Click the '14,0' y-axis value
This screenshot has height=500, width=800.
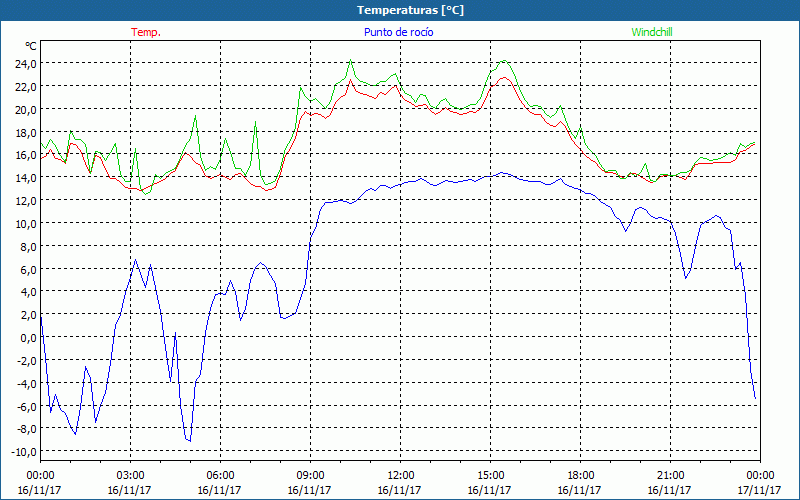[x=26, y=178]
